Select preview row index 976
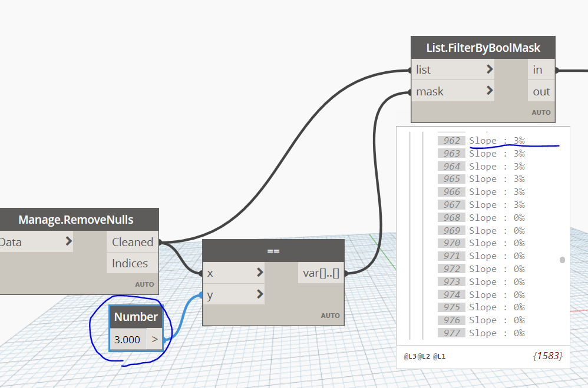 pos(451,320)
